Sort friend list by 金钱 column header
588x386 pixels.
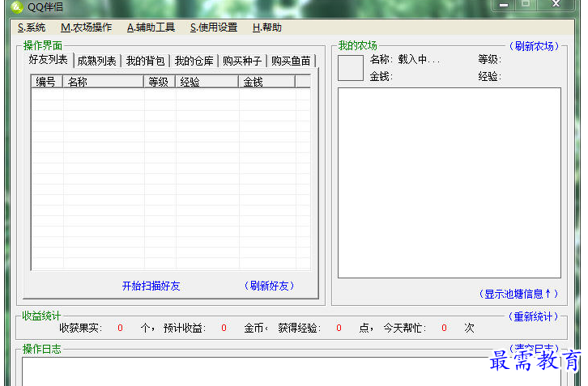point(266,82)
